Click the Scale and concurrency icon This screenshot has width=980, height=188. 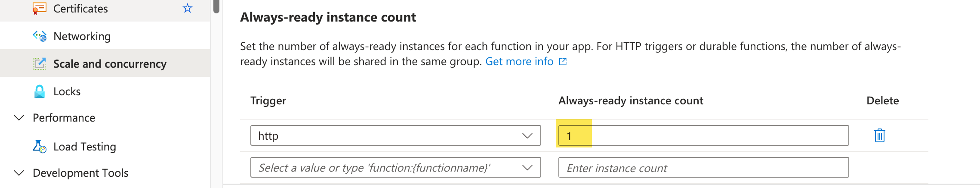40,64
